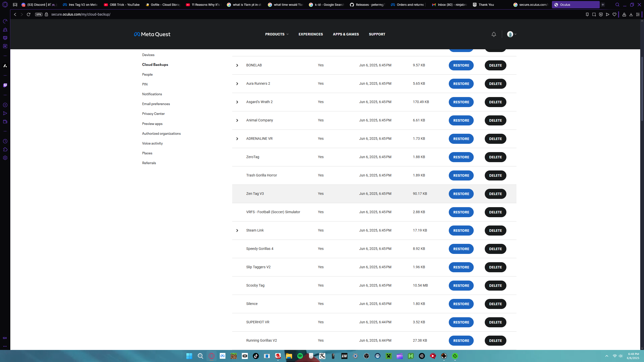This screenshot has width=644, height=362.
Task: Open Spotify from taskbar
Action: point(300,356)
